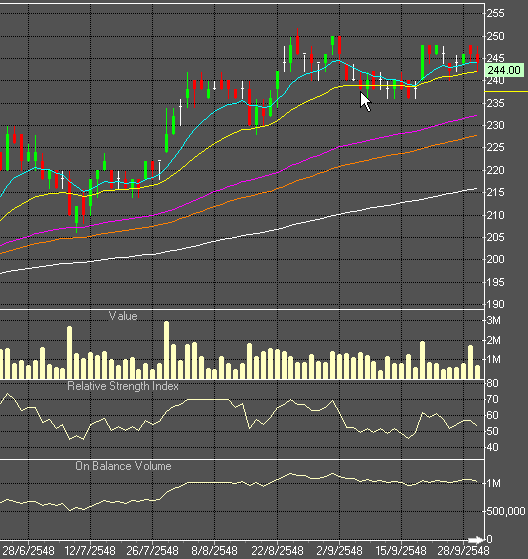Screen dimensions: 528x559
Task: Click the 2/9/2548 date label
Action: coord(339,550)
